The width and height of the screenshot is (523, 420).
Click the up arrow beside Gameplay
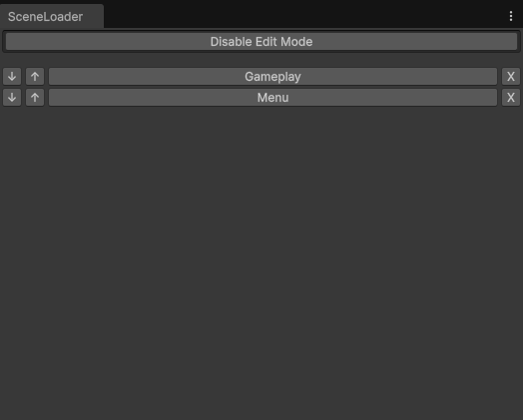35,77
